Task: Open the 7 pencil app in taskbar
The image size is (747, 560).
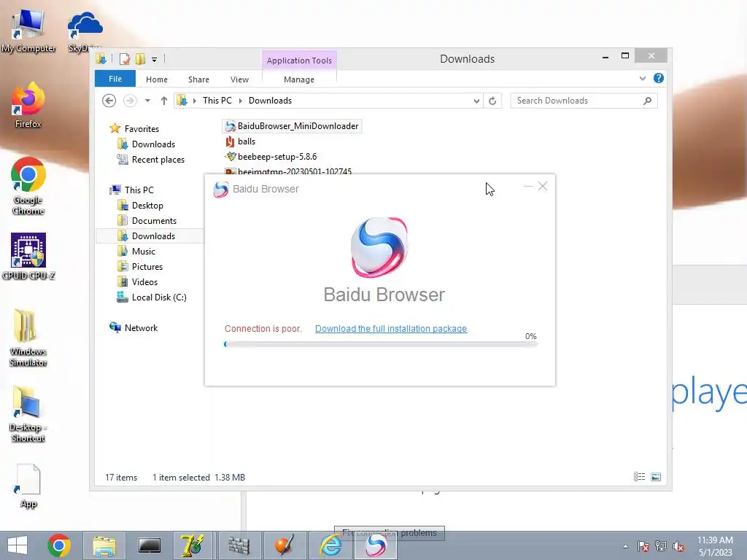Action: [193, 545]
